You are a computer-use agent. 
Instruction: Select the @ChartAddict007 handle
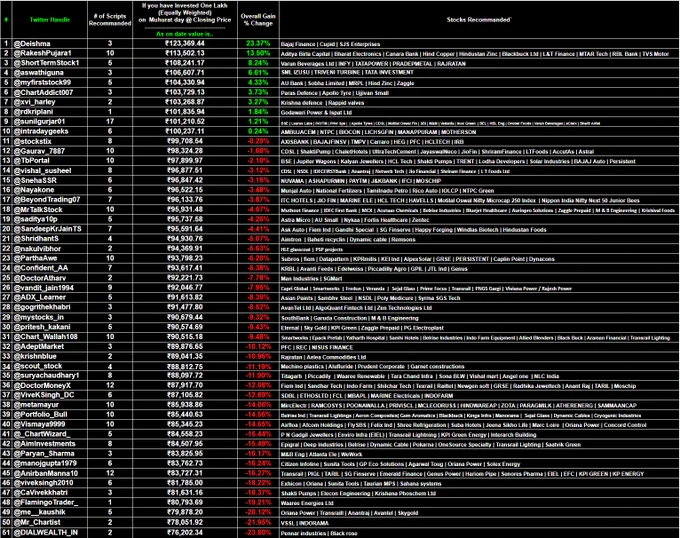[x=43, y=92]
